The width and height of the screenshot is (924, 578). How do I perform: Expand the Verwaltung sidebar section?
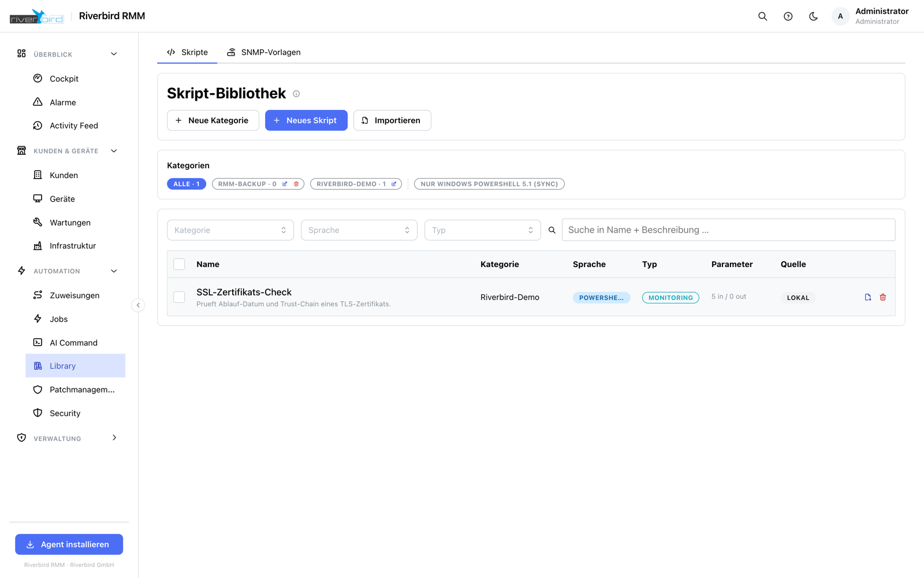coord(68,438)
